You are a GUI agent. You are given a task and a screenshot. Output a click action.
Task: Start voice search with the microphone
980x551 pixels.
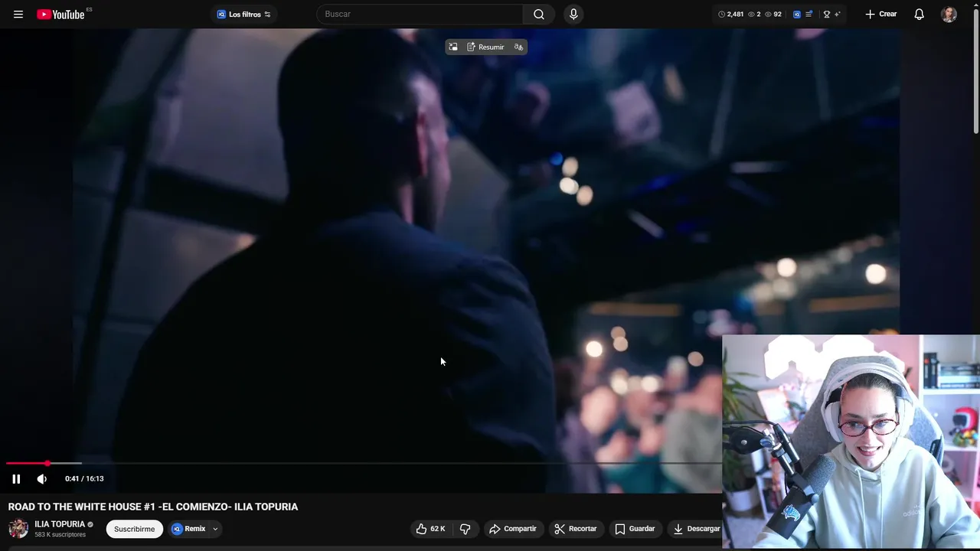click(x=573, y=15)
